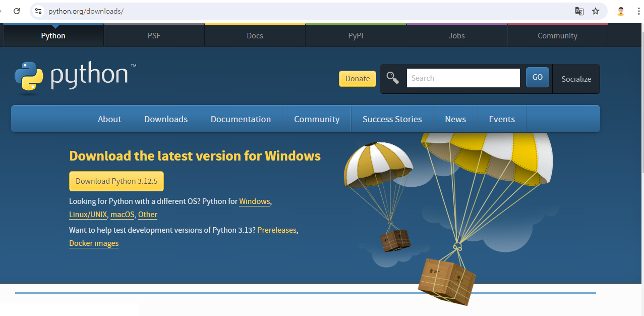Bookmark this page with the star icon

(x=596, y=11)
